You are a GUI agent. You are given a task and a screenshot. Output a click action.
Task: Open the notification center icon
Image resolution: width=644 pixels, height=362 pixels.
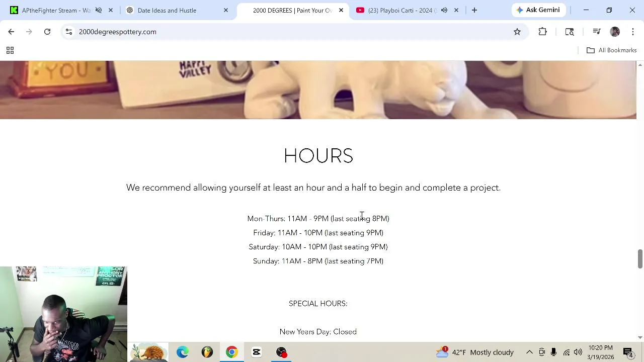(x=628, y=352)
